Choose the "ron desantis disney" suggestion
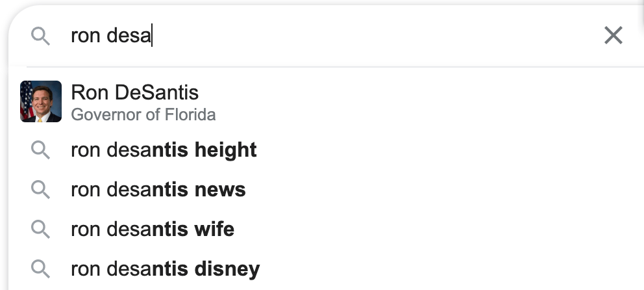The width and height of the screenshot is (644, 290). click(165, 268)
